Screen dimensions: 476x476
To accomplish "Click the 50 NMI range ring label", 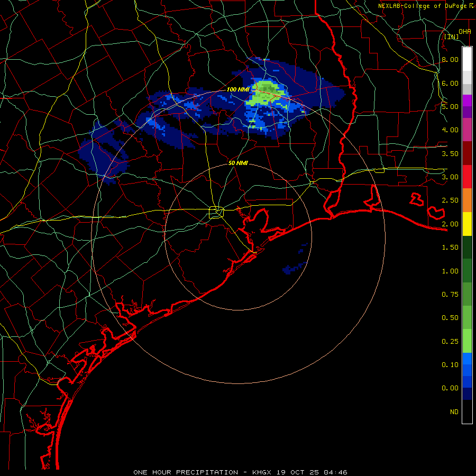I will coord(238,163).
